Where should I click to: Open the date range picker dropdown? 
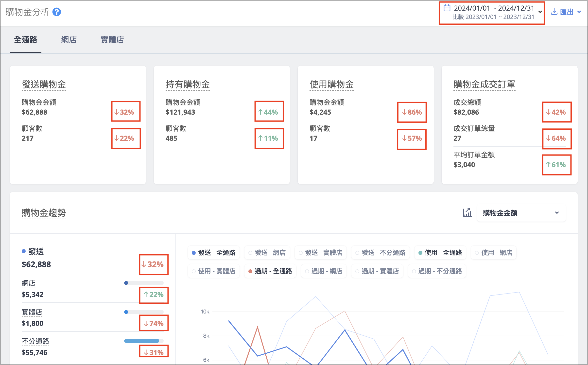coord(492,13)
